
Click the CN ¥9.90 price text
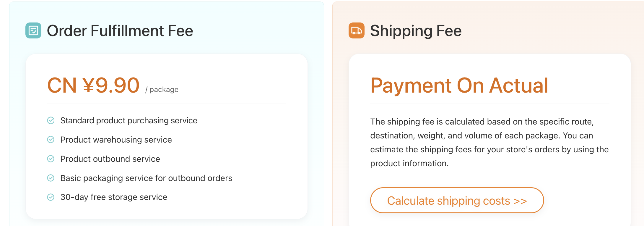(x=93, y=85)
